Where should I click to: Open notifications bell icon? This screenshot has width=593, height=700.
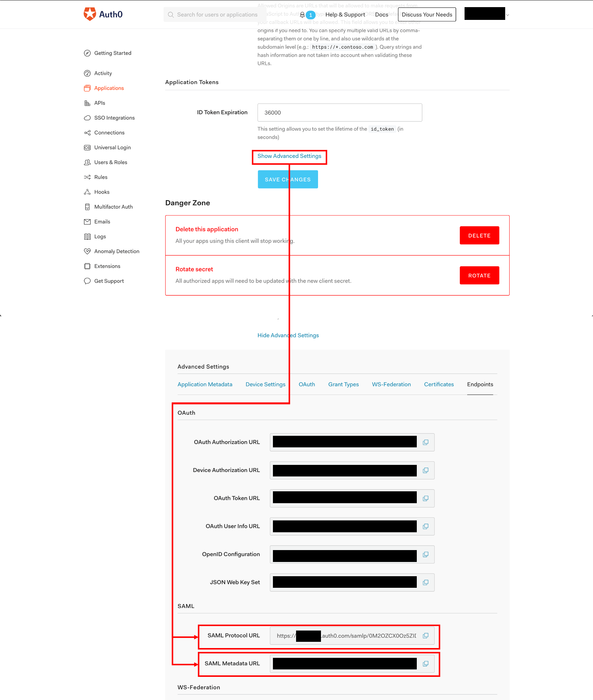tap(302, 15)
